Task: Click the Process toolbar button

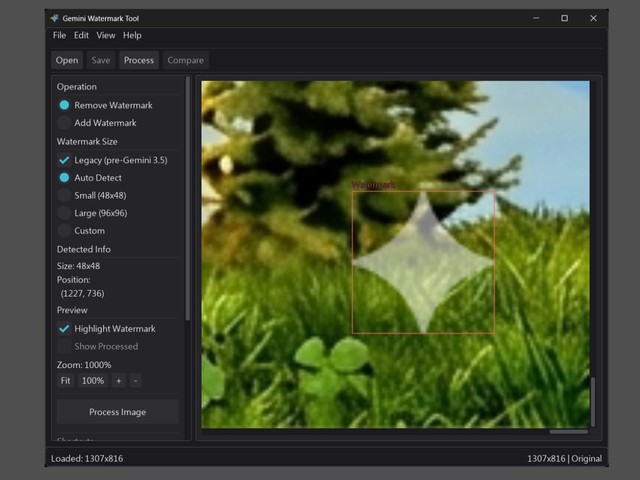Action: [x=139, y=60]
